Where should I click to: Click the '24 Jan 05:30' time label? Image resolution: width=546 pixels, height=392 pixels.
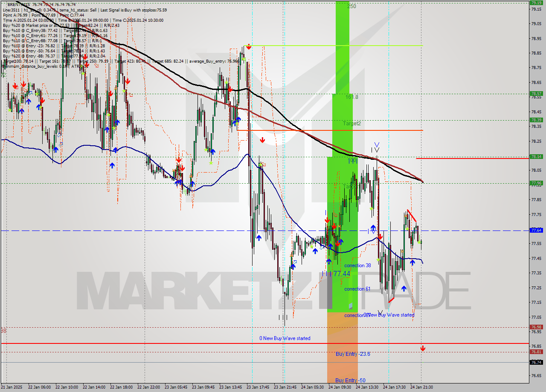[312, 387]
